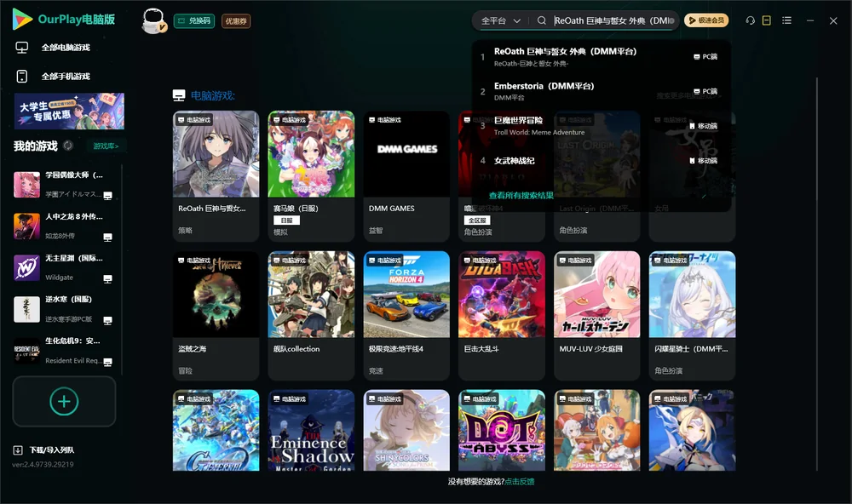Click the PC icon on the 人中之龙8外传 row
This screenshot has height=504, width=852.
pos(107,238)
